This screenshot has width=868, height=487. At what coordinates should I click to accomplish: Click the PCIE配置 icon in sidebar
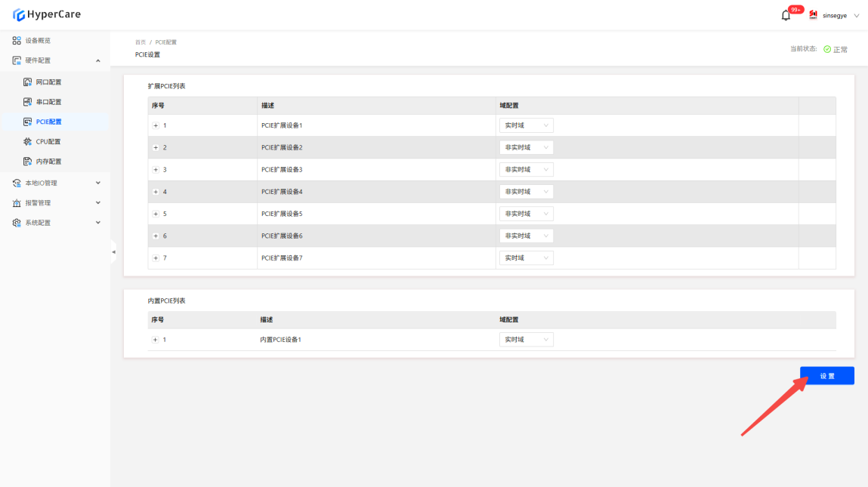click(x=27, y=122)
